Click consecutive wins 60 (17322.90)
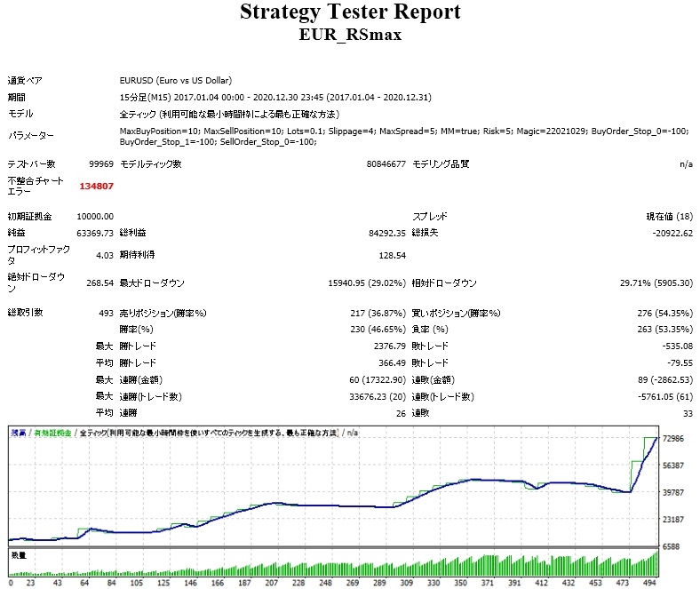Viewport: 700px width, 589px height. pyautogui.click(x=378, y=379)
